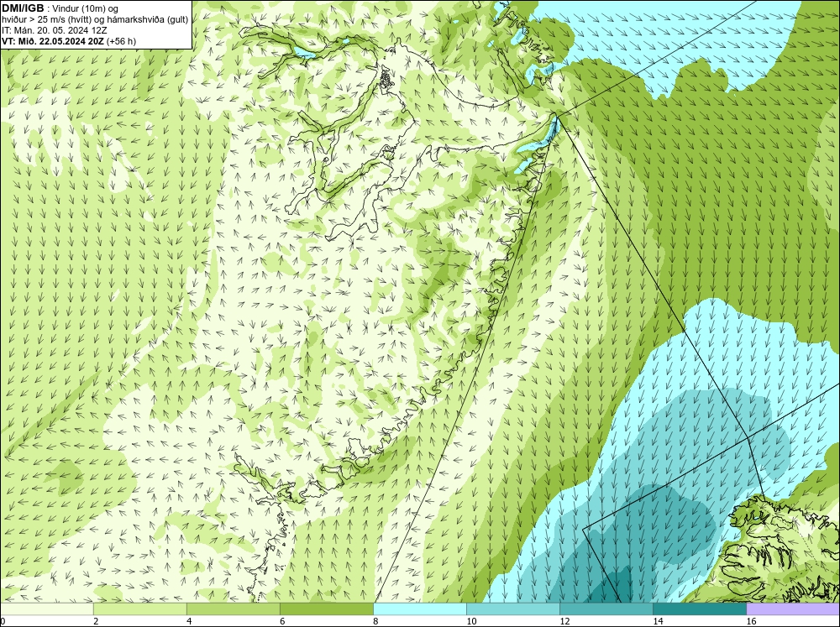This screenshot has width=840, height=627.
Task: Click the 8–10 m/s light cyan legend swatch
Action: (419, 609)
